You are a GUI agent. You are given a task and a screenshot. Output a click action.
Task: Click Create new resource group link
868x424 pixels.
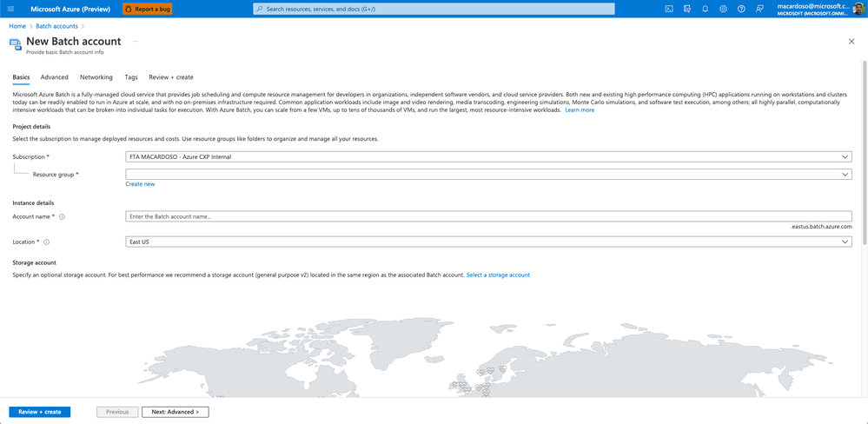(x=140, y=184)
